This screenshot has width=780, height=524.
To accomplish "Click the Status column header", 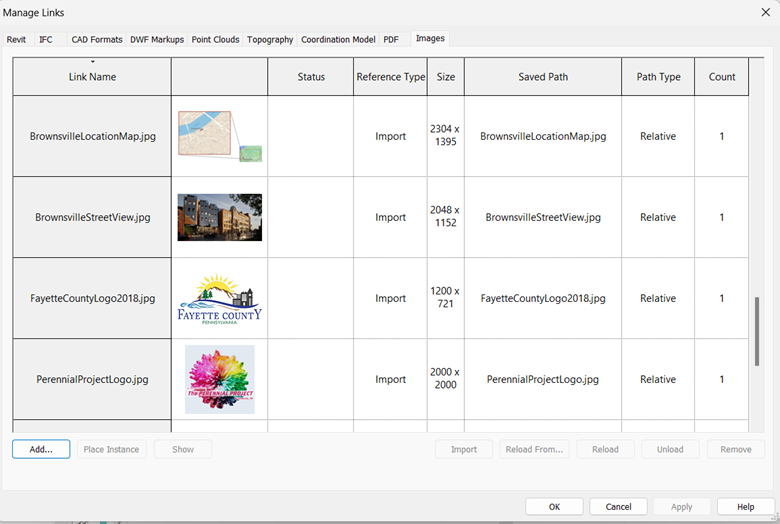I will 311,77.
